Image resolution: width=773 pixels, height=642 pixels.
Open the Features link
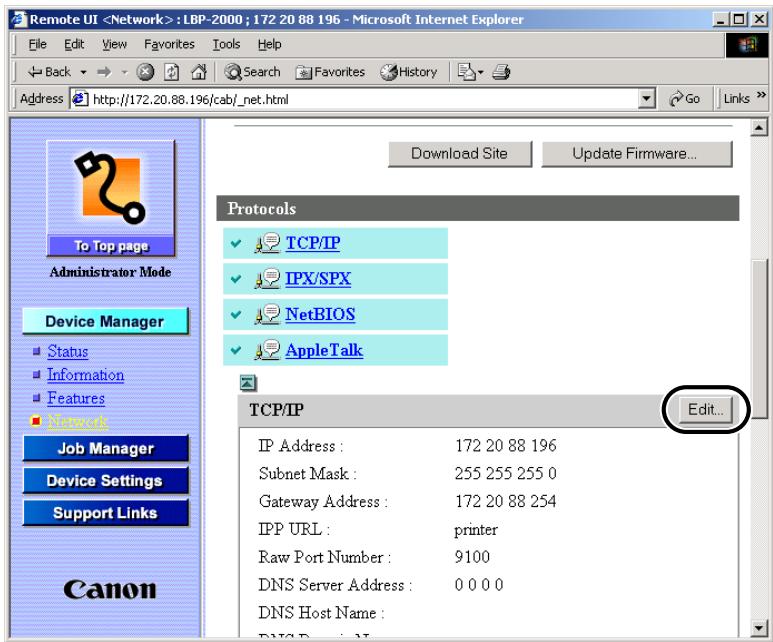coord(76,398)
